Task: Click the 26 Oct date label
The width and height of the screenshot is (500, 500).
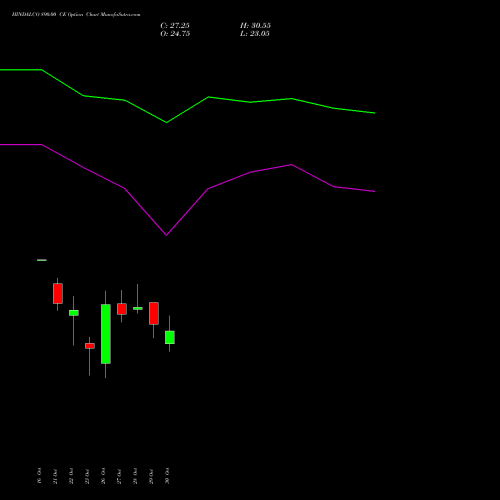Action: click(103, 476)
